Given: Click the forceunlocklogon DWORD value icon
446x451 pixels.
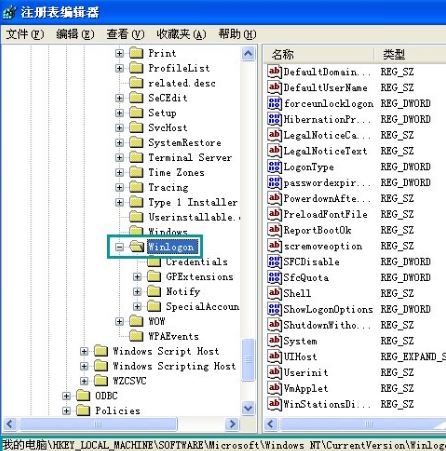Looking at the screenshot, I should tap(274, 104).
